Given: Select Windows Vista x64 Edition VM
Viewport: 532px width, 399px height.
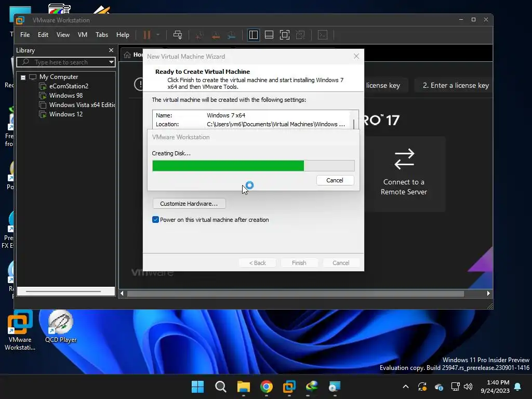Looking at the screenshot, I should pos(82,105).
